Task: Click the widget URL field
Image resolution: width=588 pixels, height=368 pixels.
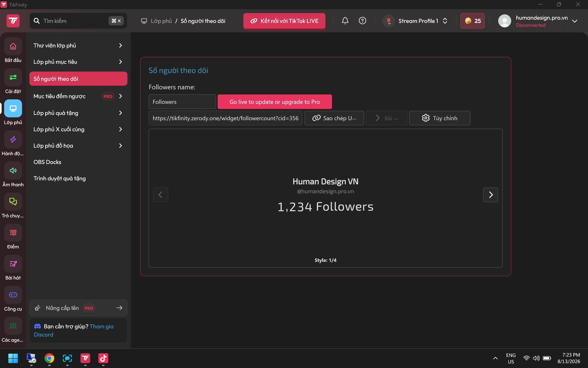Action: (225, 118)
